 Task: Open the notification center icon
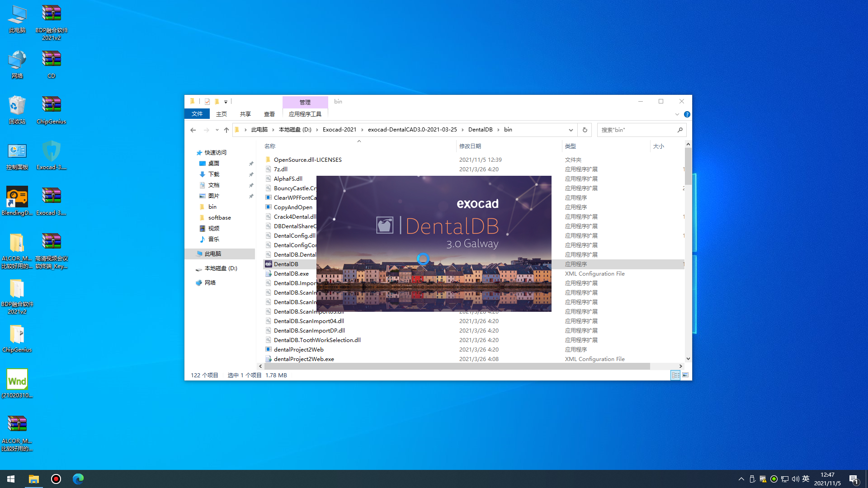coord(854,479)
